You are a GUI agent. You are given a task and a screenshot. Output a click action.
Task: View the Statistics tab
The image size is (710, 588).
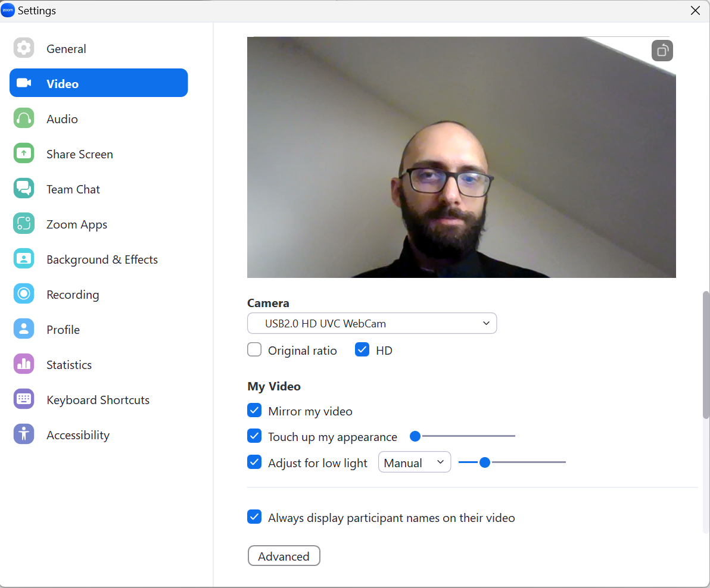coord(99,365)
